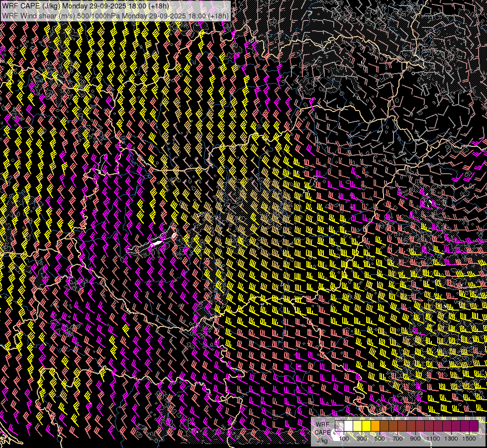
Task: Pick the bright yellow CAPE swatch
Action: tap(367, 426)
